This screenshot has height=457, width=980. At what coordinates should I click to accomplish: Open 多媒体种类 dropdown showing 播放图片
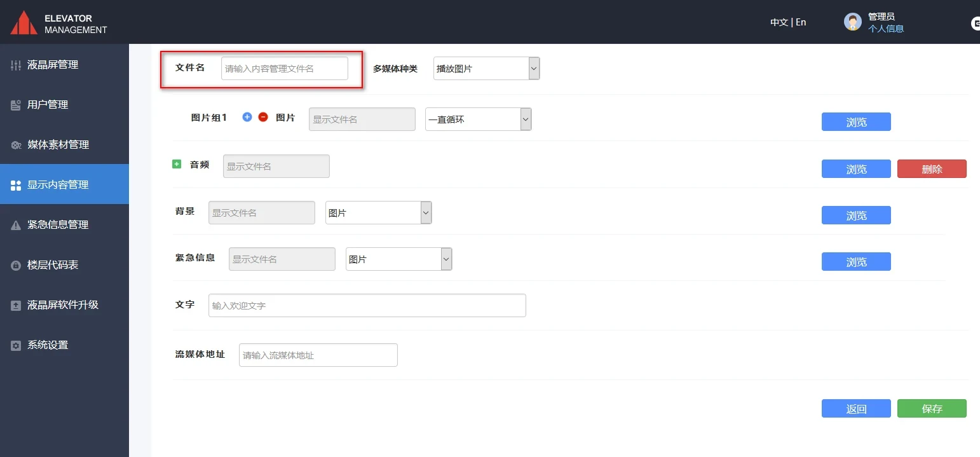click(x=487, y=69)
